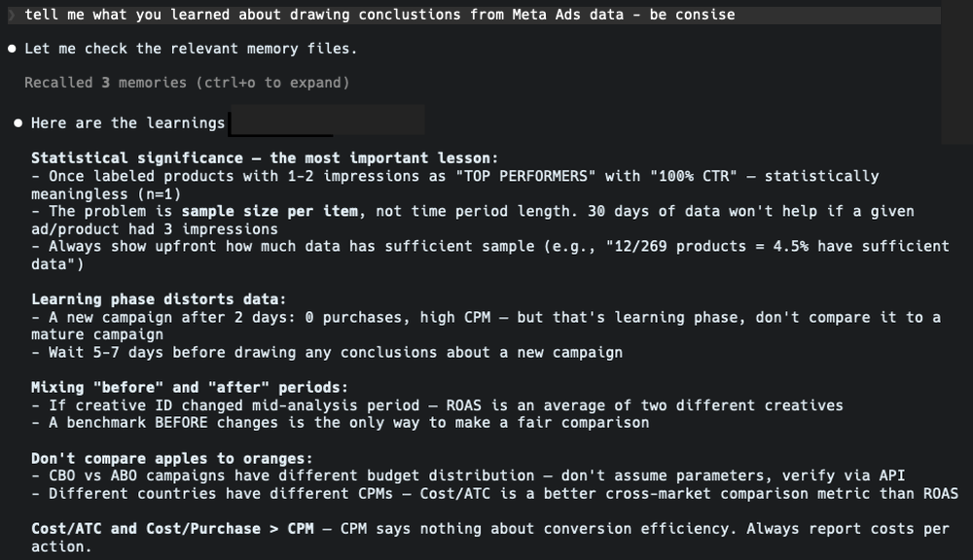Viewport: 973px width, 560px height.
Task: Click the bullet beside "Here are the learnings"
Action: pos(18,122)
